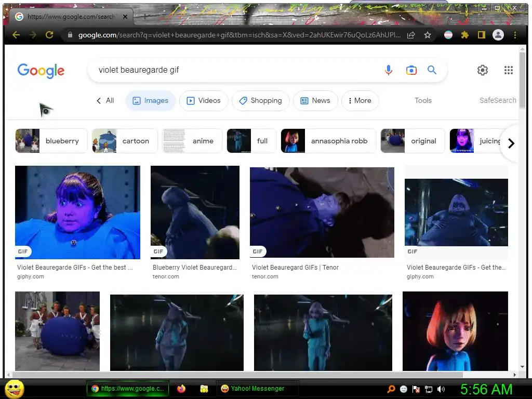The image size is (532, 399).
Task: Click the tray search magnifier icon
Action: pyautogui.click(x=391, y=389)
